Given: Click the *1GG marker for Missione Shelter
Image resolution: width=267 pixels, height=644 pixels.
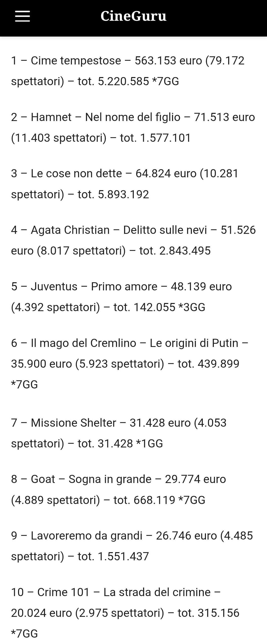Looking at the screenshot, I should coord(149,443).
